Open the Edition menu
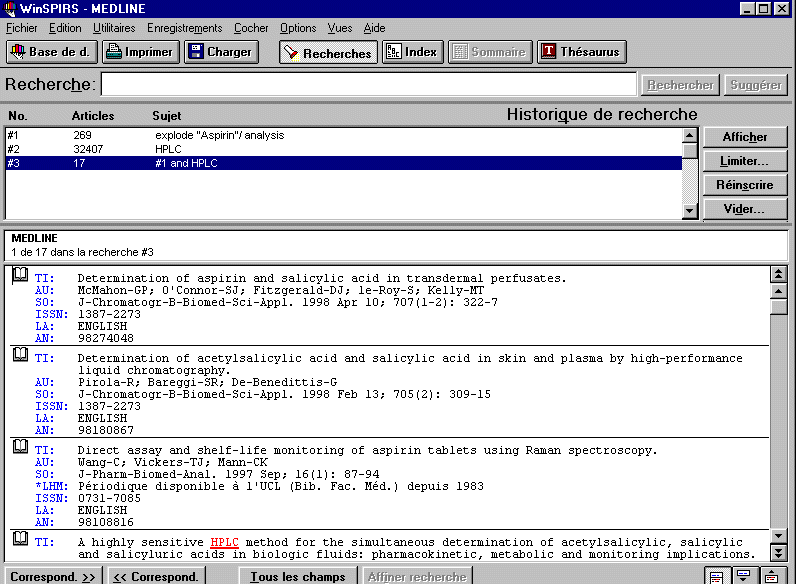Image resolution: width=796 pixels, height=584 pixels. [65, 28]
